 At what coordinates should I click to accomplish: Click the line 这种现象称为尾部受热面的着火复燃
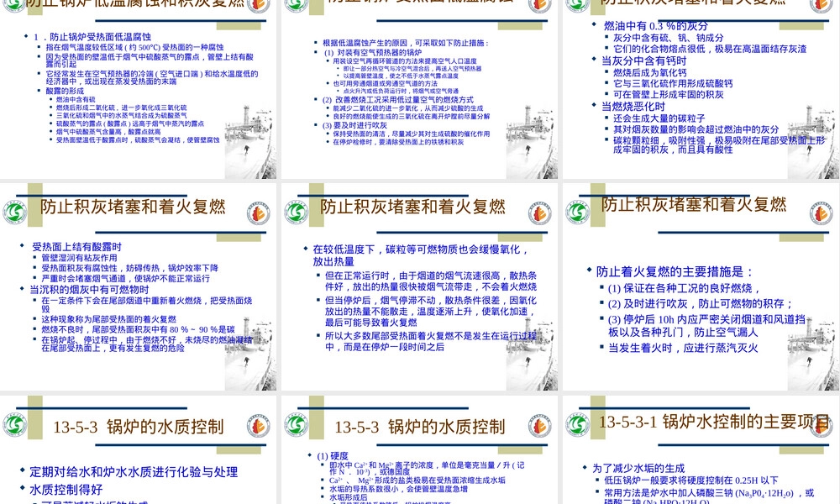pos(108,318)
